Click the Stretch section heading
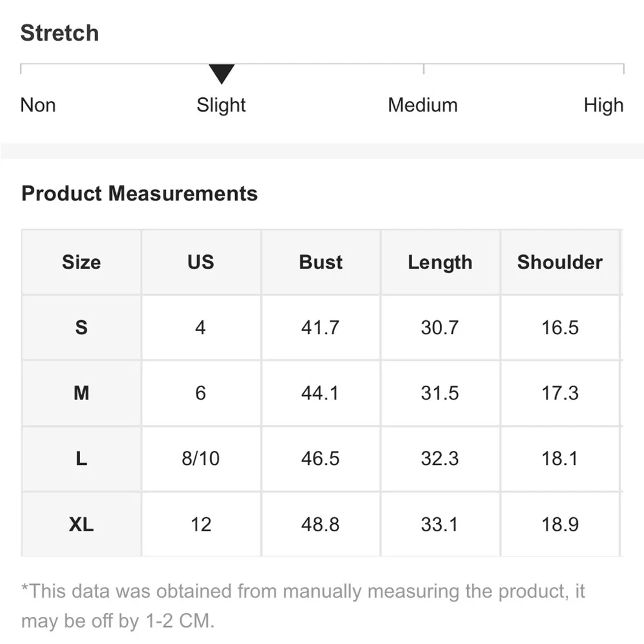Image resolution: width=644 pixels, height=644 pixels. pyautogui.click(x=59, y=33)
